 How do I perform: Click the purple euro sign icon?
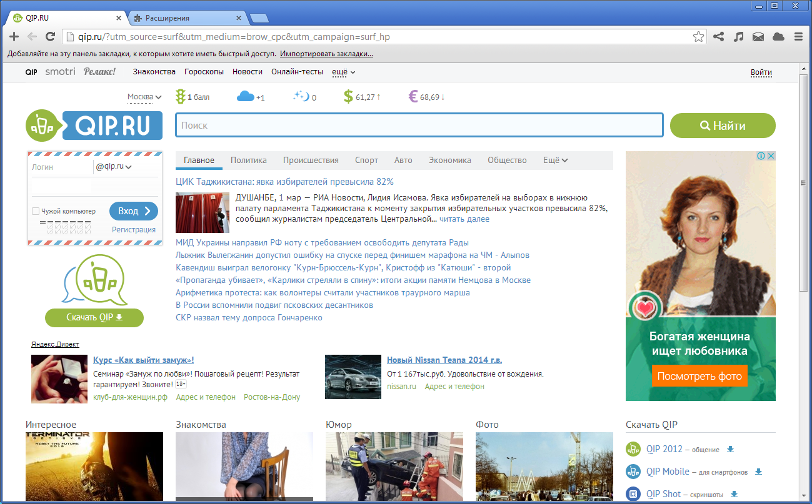[413, 97]
